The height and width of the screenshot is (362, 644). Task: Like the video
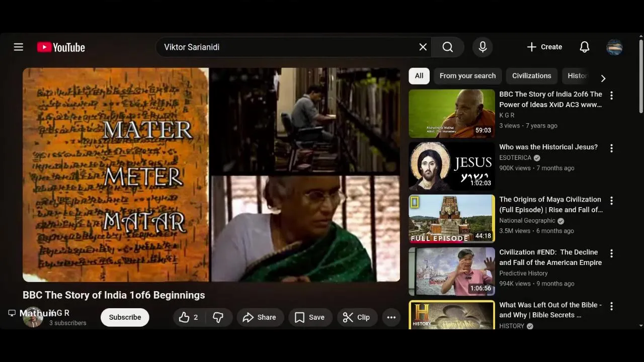pos(189,317)
